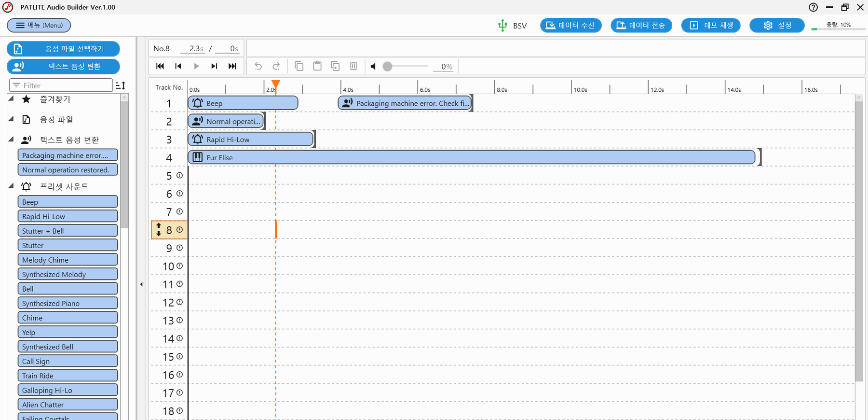Click the 데이터 전송 button
This screenshot has height=420, width=868.
641,26
